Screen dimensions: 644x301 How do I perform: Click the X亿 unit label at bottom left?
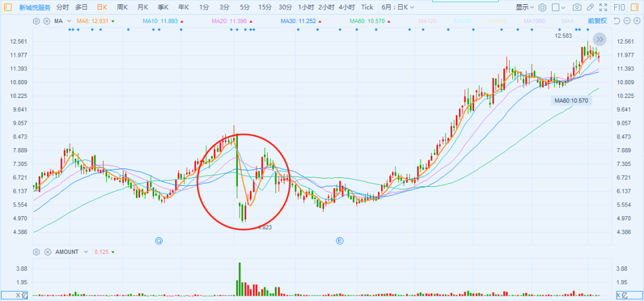(14, 295)
